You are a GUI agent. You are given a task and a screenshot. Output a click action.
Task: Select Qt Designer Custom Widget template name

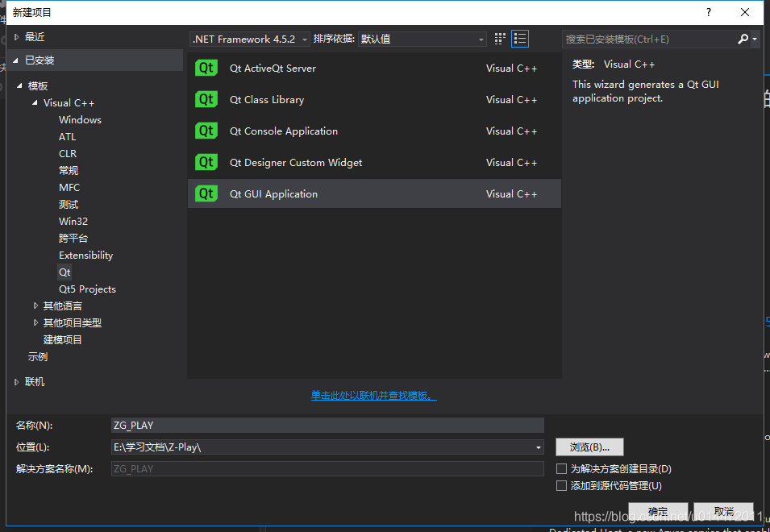click(x=296, y=163)
